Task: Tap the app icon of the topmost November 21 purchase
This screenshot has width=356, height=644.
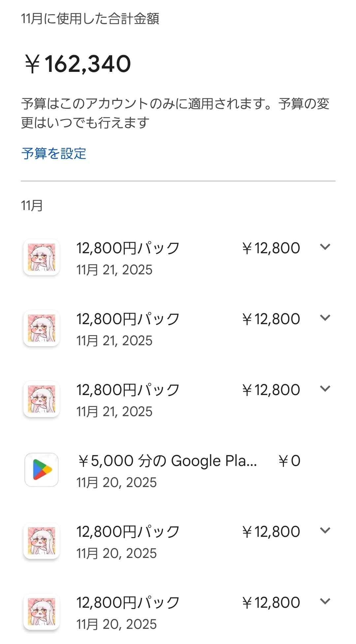Action: (42, 257)
